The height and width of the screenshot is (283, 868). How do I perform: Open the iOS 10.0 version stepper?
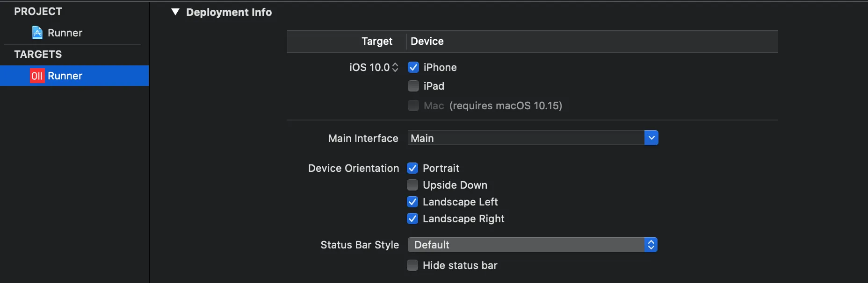(395, 67)
